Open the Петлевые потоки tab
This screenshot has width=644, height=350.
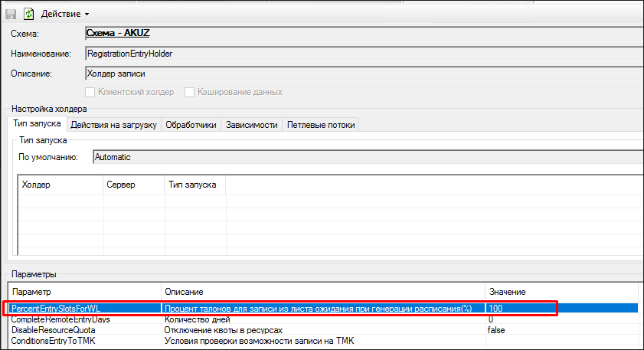point(321,124)
